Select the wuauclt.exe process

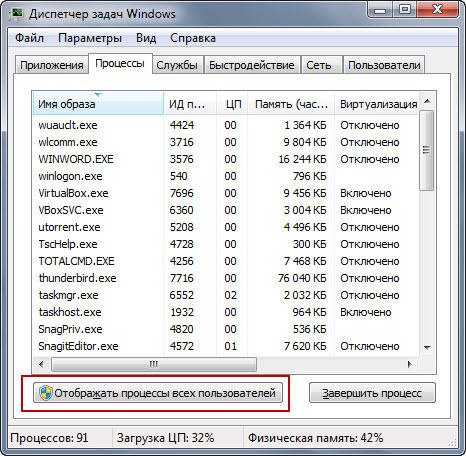[226, 125]
